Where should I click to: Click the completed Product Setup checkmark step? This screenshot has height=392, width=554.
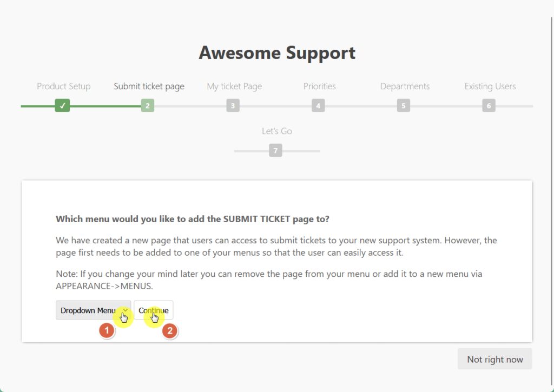click(62, 105)
